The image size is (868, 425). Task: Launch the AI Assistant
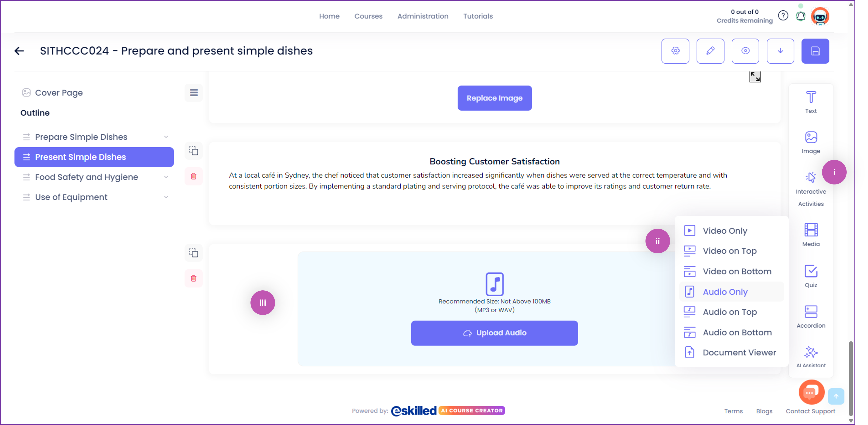(810, 357)
